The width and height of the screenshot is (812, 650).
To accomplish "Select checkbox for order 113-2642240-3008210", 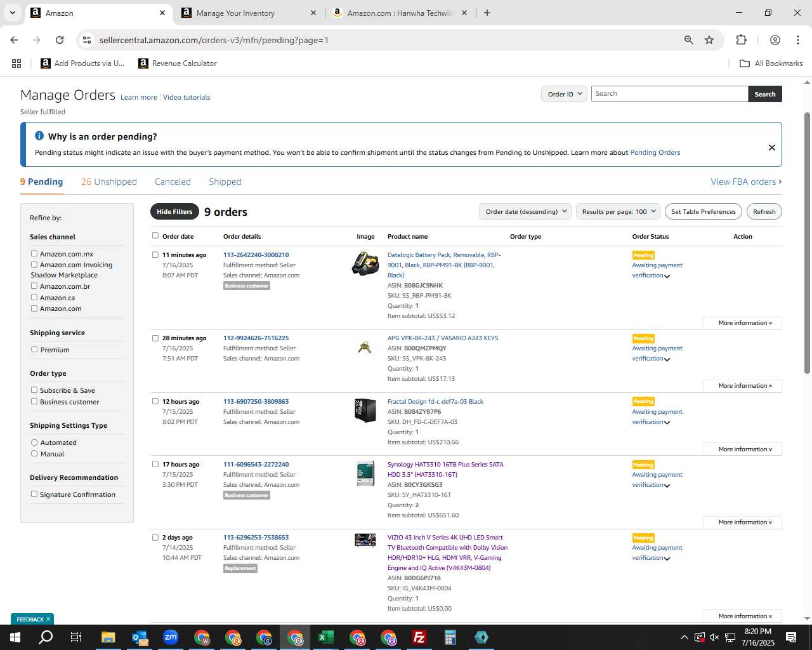I will pos(155,255).
